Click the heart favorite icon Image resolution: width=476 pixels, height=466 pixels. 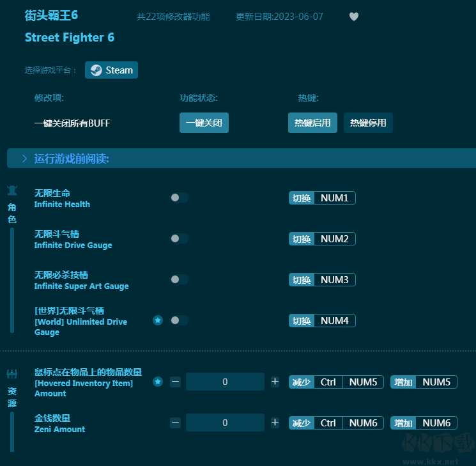[354, 17]
